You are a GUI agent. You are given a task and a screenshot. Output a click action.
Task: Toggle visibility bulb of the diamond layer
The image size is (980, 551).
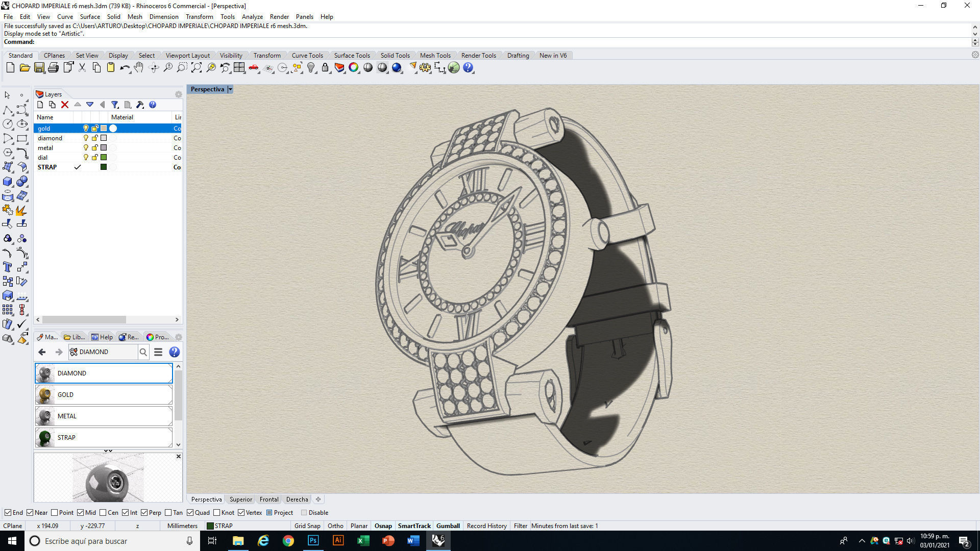[86, 138]
